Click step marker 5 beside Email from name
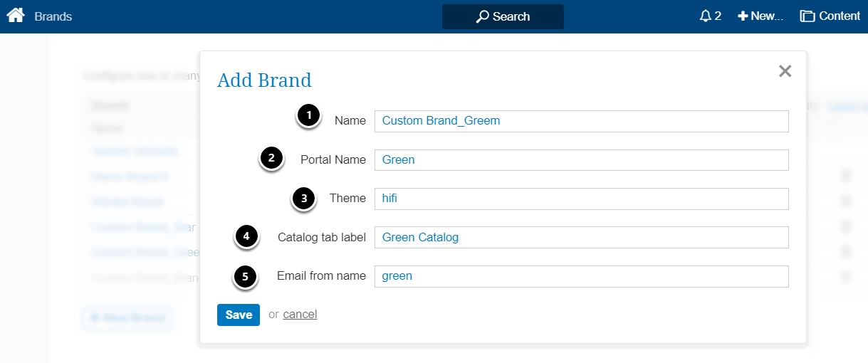The image size is (868, 363). coord(245,277)
